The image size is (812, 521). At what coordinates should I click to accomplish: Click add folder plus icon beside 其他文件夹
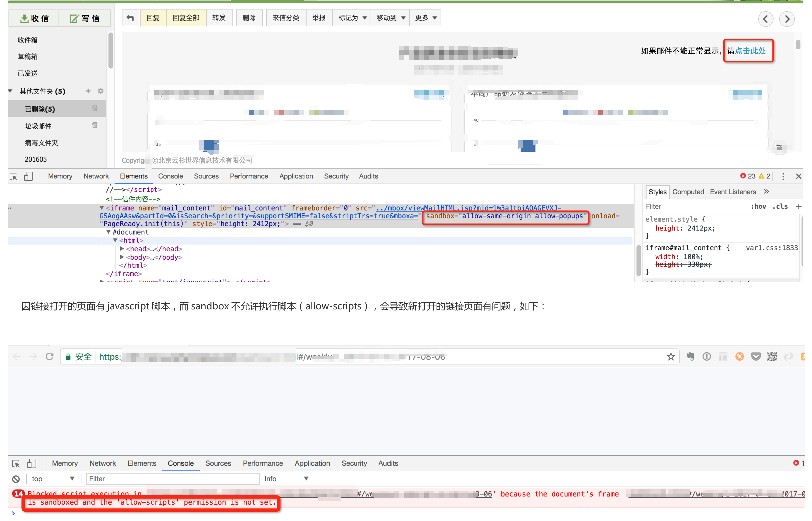pos(88,91)
